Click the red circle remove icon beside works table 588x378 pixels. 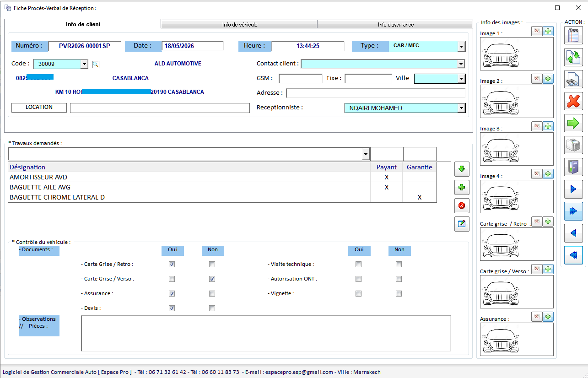click(x=461, y=205)
